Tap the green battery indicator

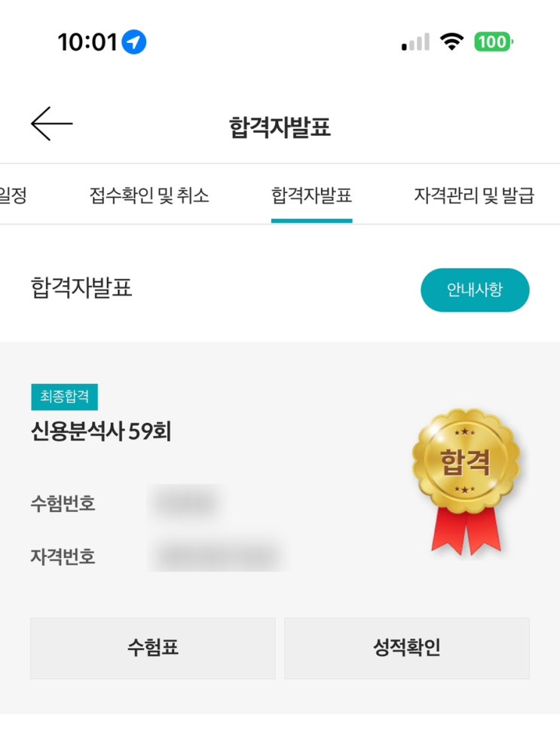[494, 42]
